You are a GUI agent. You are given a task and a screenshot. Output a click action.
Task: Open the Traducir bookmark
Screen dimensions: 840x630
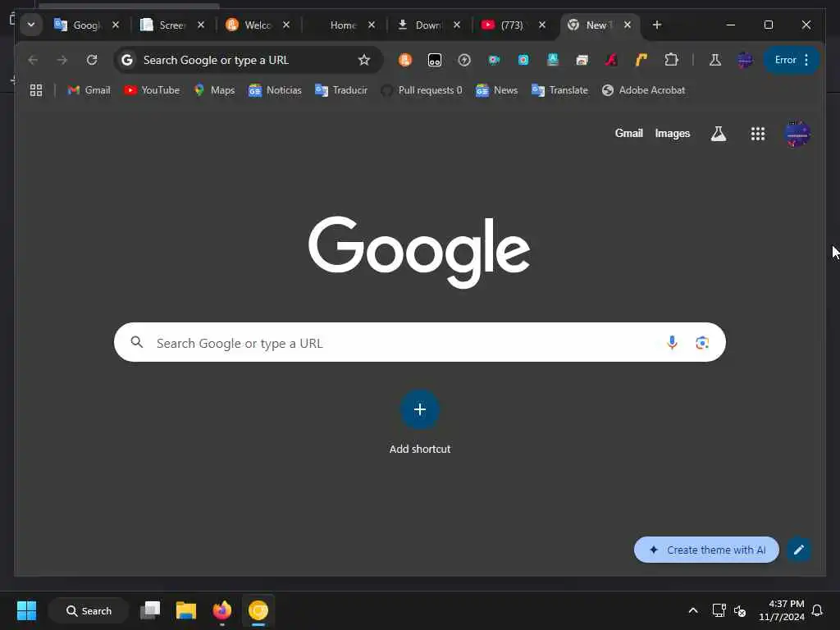click(341, 90)
